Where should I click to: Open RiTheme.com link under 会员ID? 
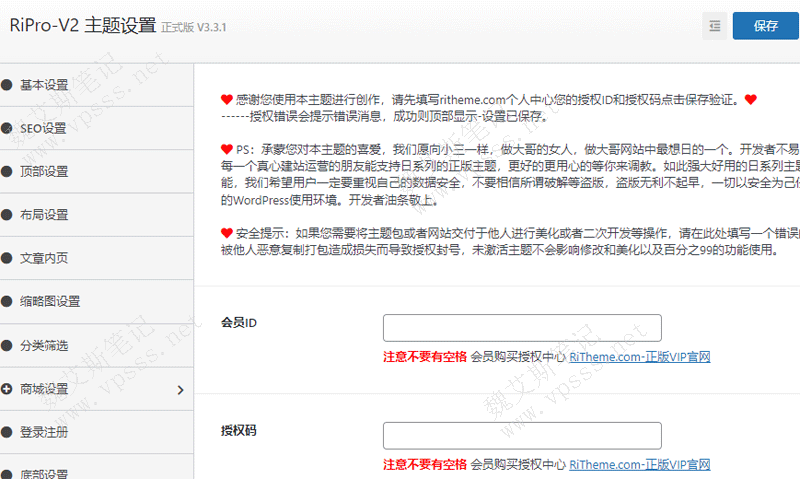point(640,356)
